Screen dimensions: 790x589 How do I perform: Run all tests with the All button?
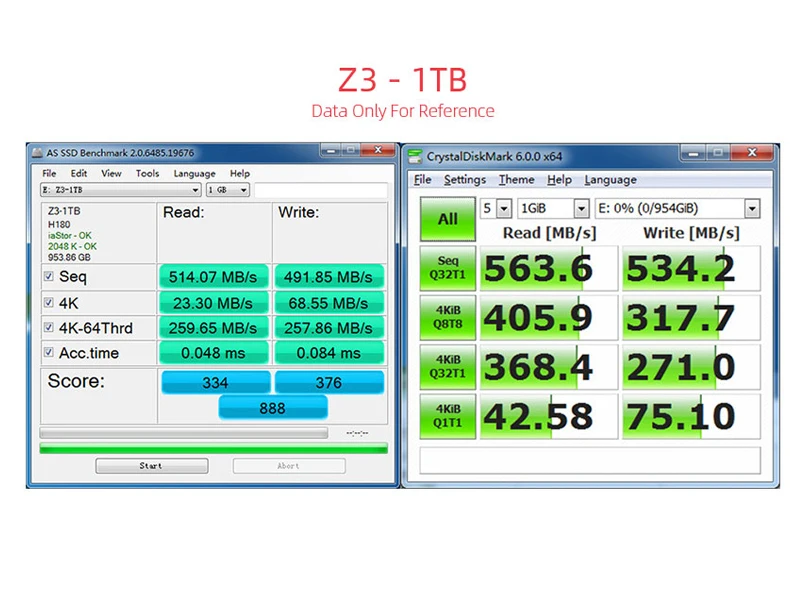(447, 219)
